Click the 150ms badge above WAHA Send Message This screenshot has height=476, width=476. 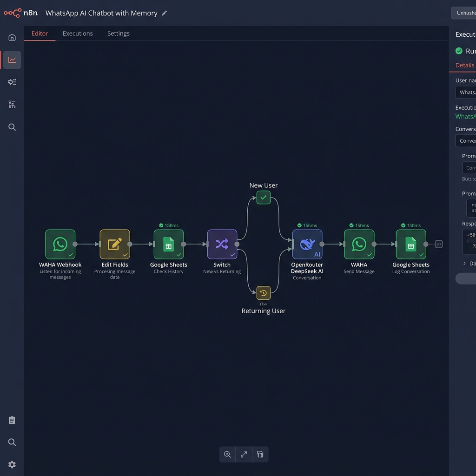click(x=359, y=225)
